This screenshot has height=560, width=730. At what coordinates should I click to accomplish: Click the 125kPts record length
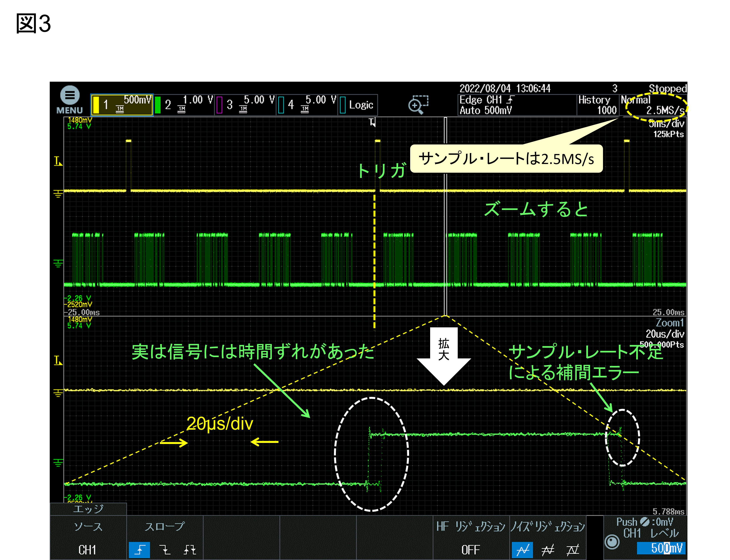pyautogui.click(x=668, y=134)
